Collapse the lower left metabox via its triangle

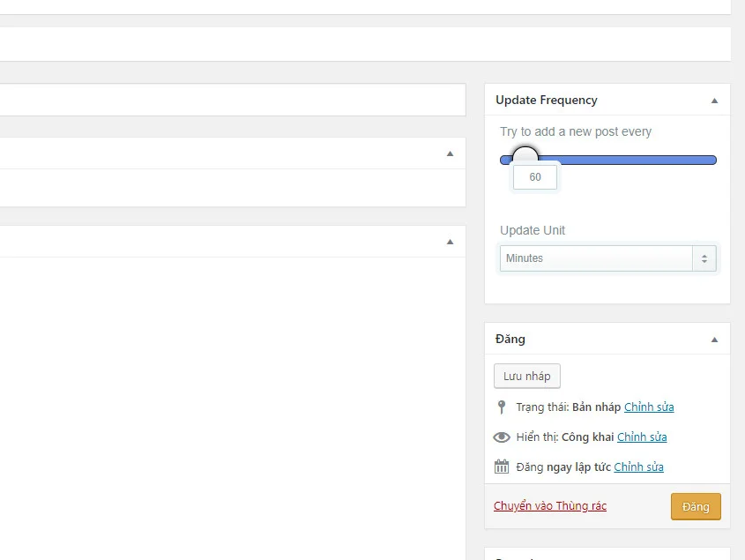click(450, 241)
